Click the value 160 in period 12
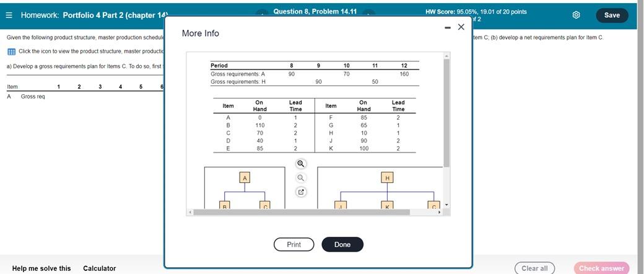 (x=404, y=74)
